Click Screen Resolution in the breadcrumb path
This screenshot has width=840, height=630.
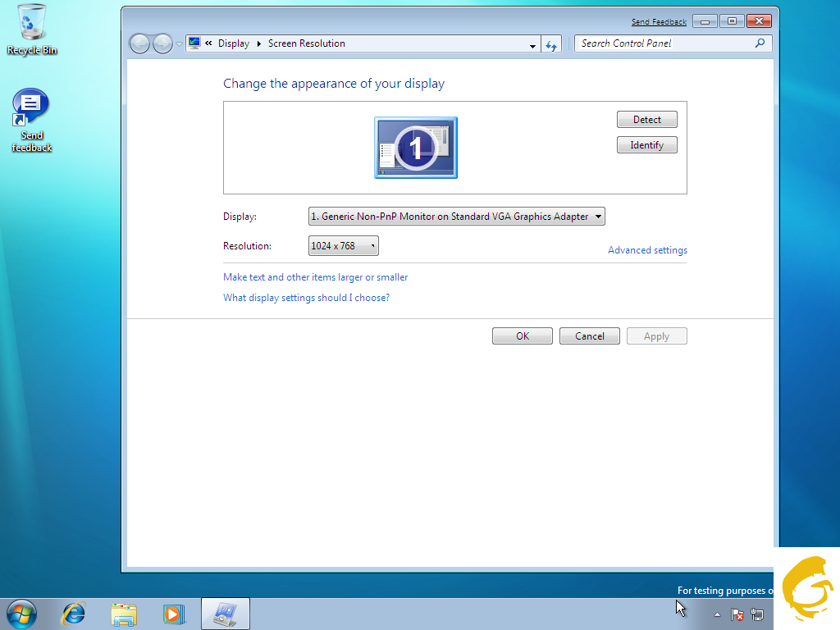click(306, 43)
